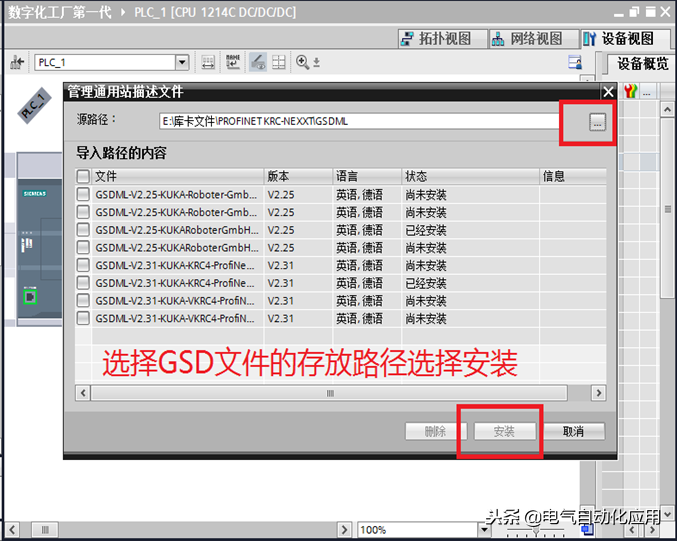
Task: Open the PLC_1 device selector dropdown
Action: pyautogui.click(x=182, y=63)
